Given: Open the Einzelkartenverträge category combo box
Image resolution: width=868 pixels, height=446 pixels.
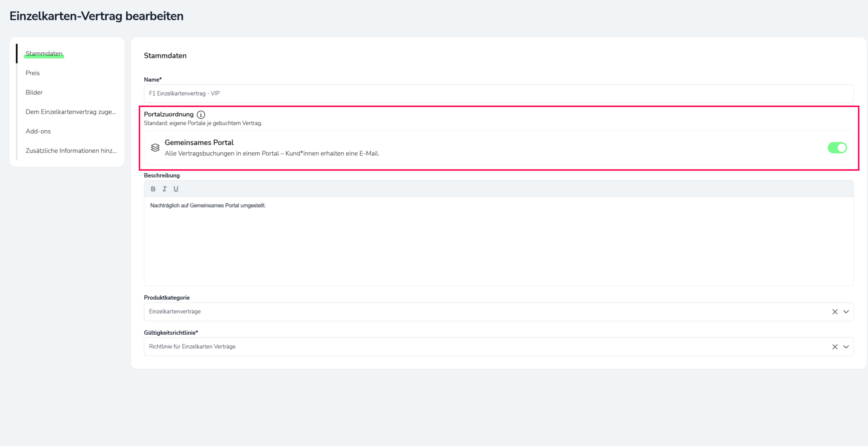Looking at the screenshot, I should coord(472,312).
